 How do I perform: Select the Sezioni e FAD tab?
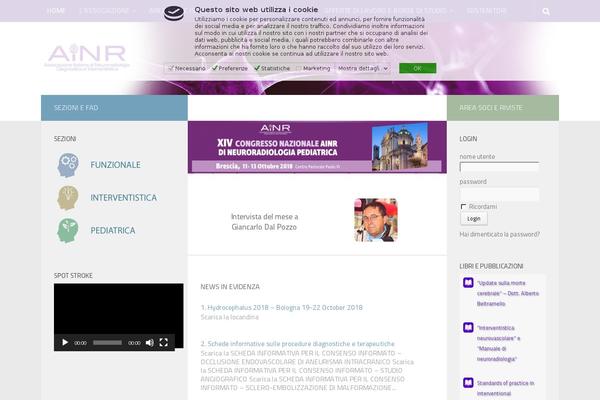click(114, 108)
